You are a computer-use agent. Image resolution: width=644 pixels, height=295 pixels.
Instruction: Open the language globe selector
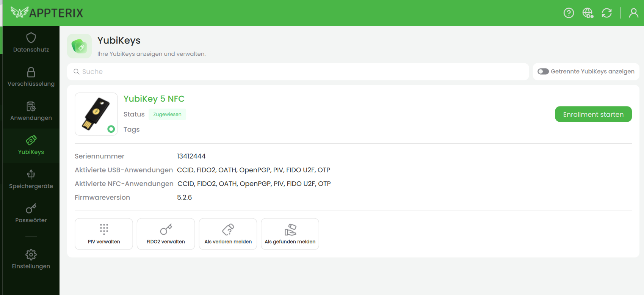588,13
